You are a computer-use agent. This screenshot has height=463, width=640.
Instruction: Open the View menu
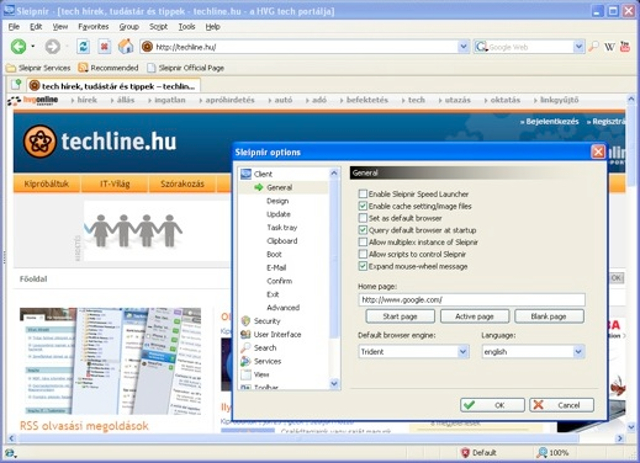tap(60, 27)
